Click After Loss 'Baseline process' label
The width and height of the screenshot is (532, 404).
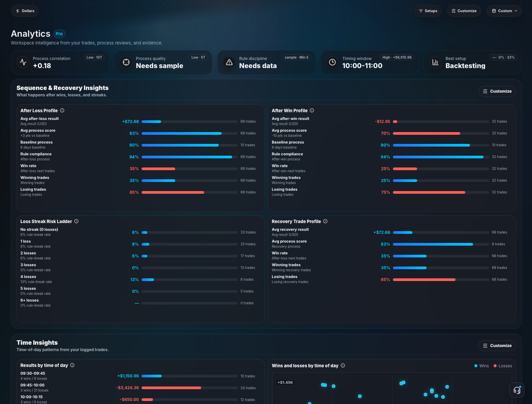click(36, 142)
